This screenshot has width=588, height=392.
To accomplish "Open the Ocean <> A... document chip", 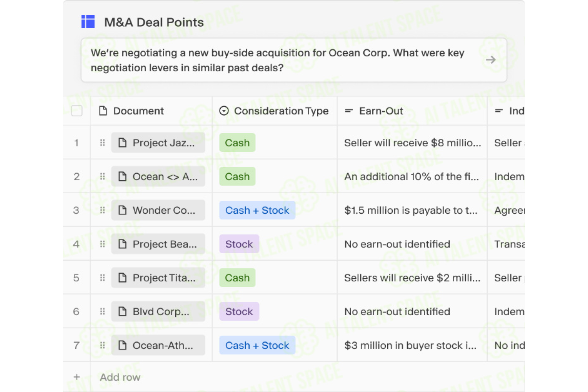I will 158,176.
